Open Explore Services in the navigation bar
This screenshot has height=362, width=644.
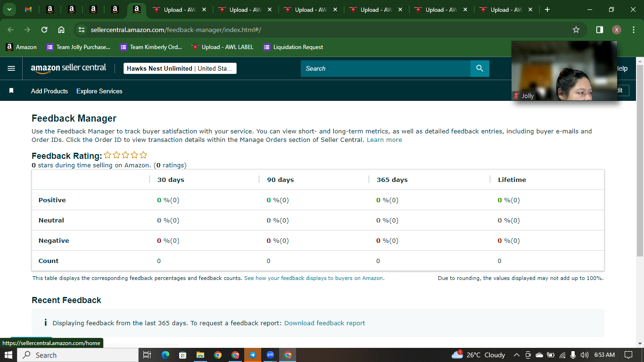pos(99,91)
